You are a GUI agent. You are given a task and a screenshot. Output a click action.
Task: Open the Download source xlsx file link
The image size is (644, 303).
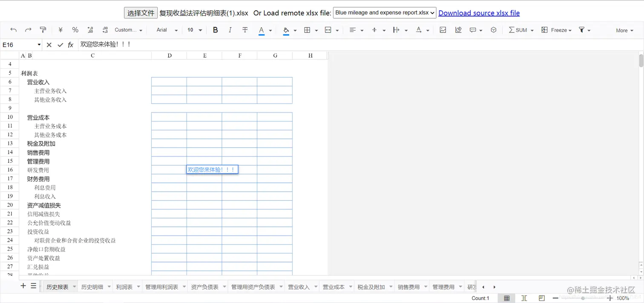tap(479, 13)
